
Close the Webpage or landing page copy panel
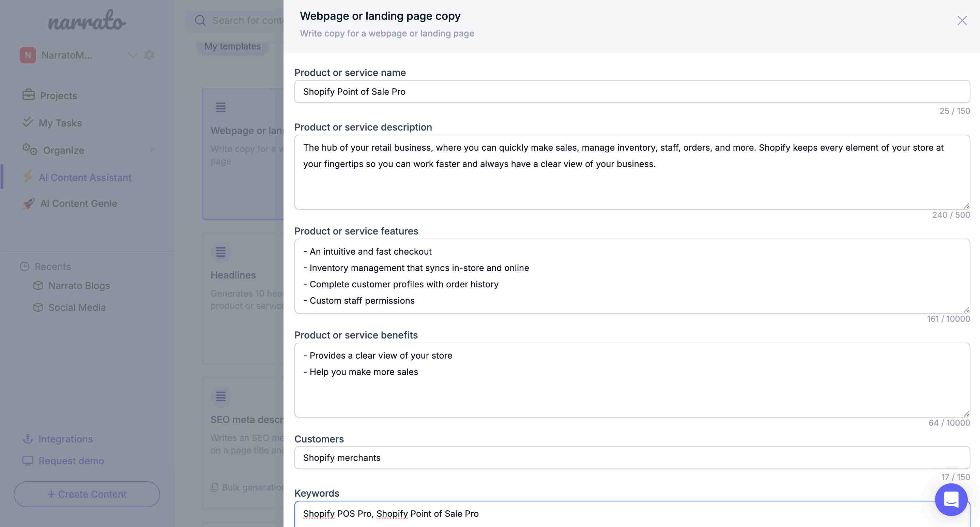pos(962,20)
